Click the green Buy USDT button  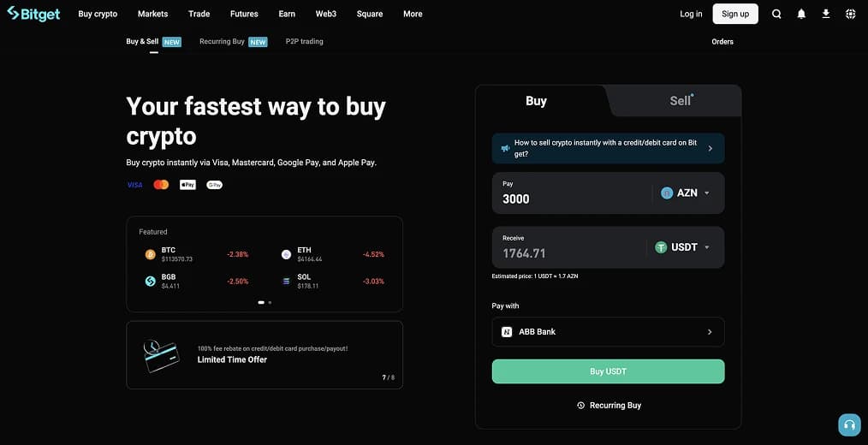pyautogui.click(x=608, y=371)
